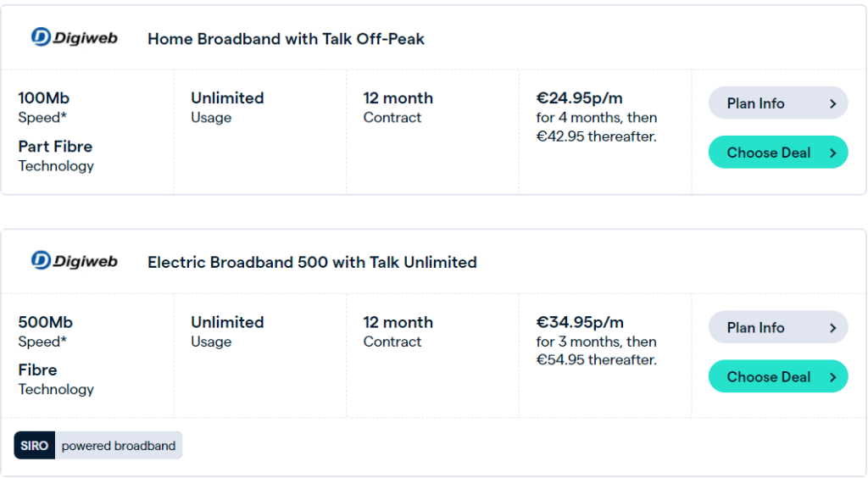Screen dimensions: 868x478
Task: Open Electric Broadband 500 with Talk Unlimited title
Action: pyautogui.click(x=312, y=262)
